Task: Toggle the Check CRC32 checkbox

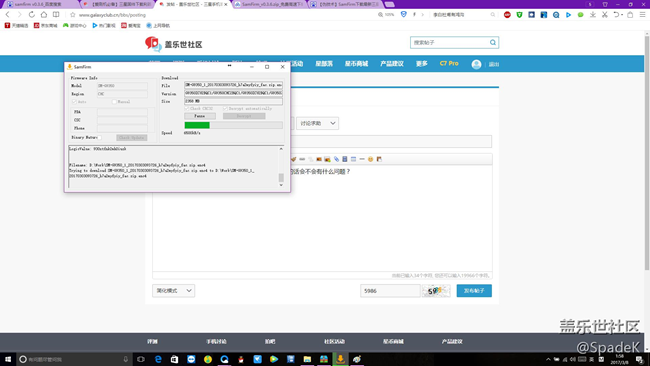Action: (187, 109)
